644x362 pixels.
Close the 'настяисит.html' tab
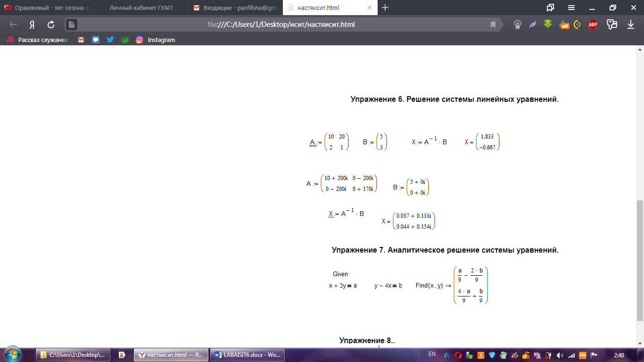[370, 8]
